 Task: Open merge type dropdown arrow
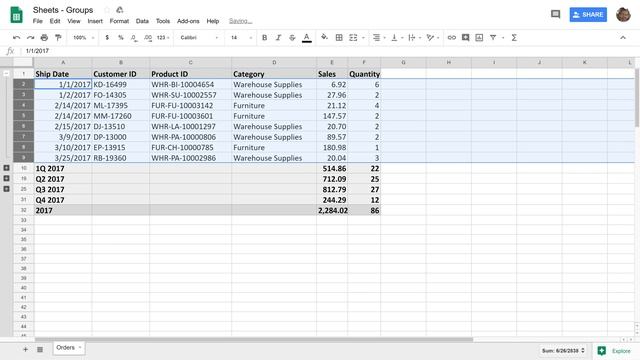(x=363, y=38)
